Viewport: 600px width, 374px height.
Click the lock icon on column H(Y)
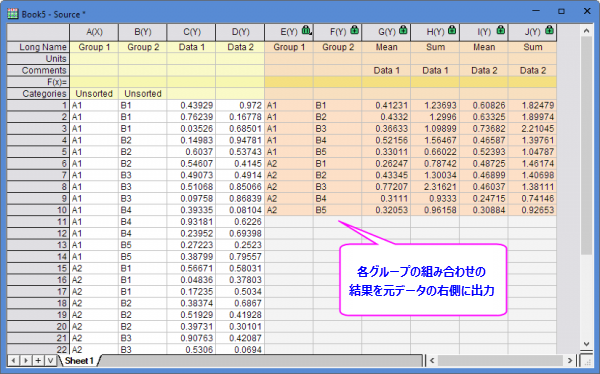[452, 30]
